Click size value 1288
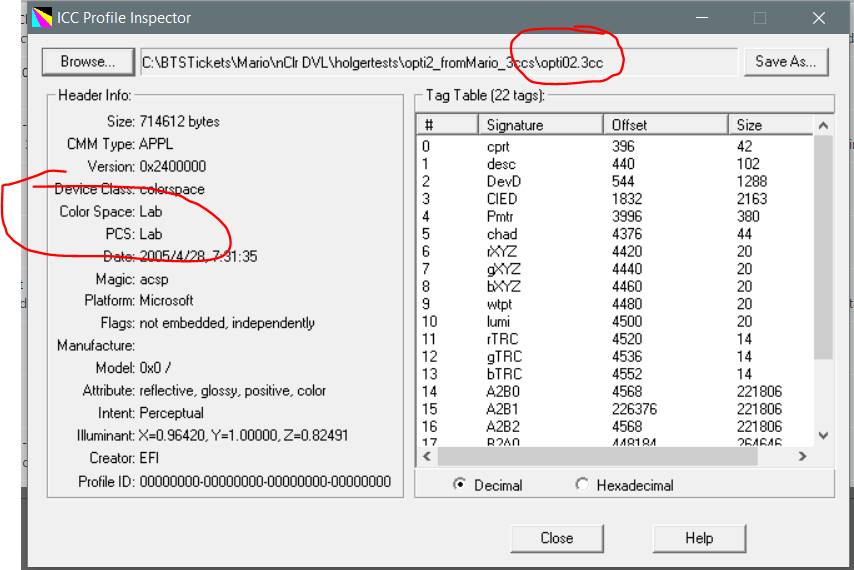Viewport: 854px width, 570px height. (x=752, y=181)
